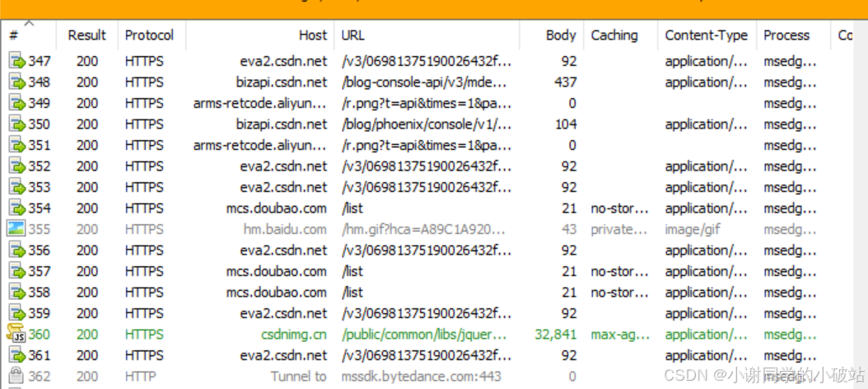Viewport: 868px width, 389px height.
Task: Click the lock icon for tunnel session 362
Action: 16,376
